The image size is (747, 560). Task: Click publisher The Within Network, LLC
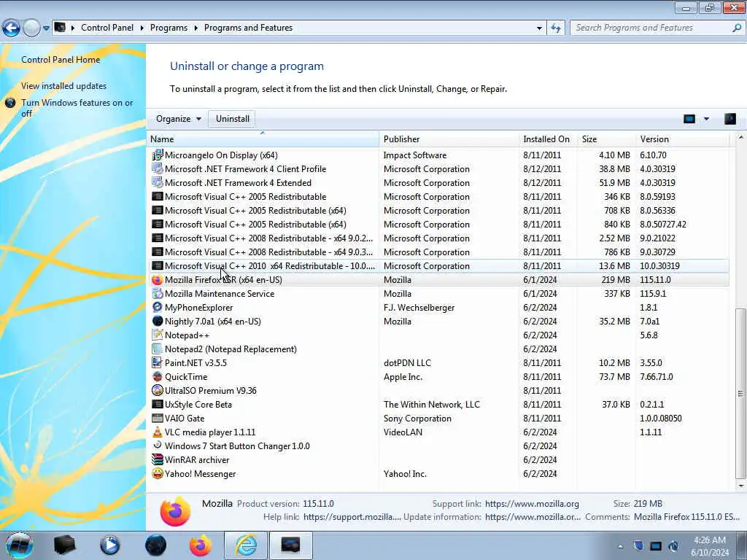(432, 404)
